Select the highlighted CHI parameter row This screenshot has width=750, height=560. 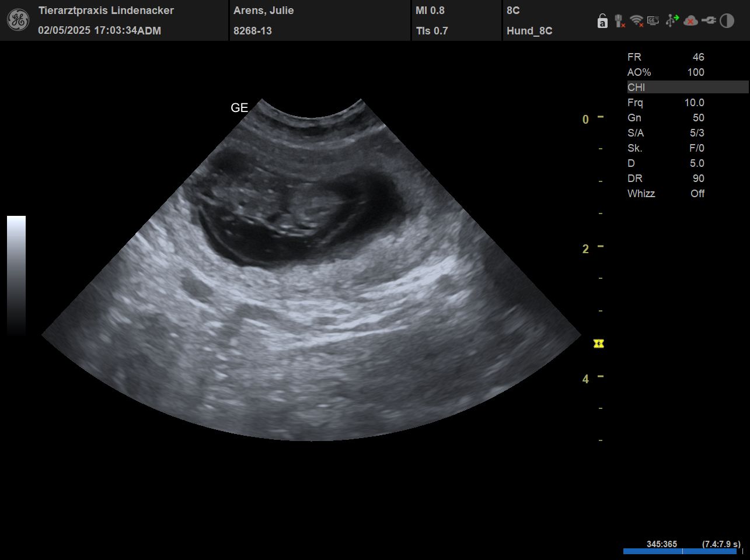click(x=687, y=87)
